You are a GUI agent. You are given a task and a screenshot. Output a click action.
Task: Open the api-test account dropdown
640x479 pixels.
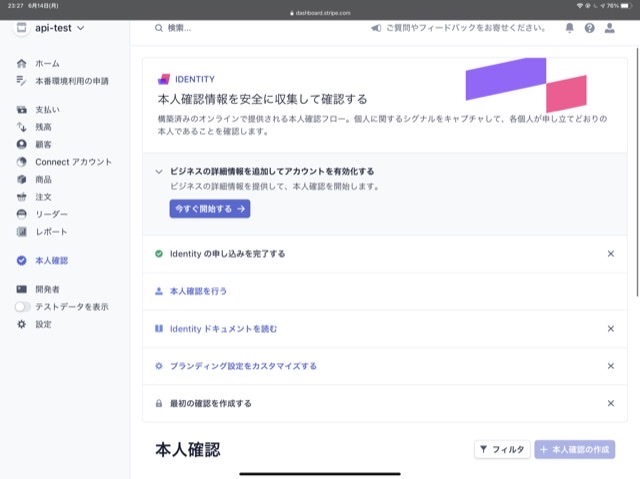[x=51, y=28]
